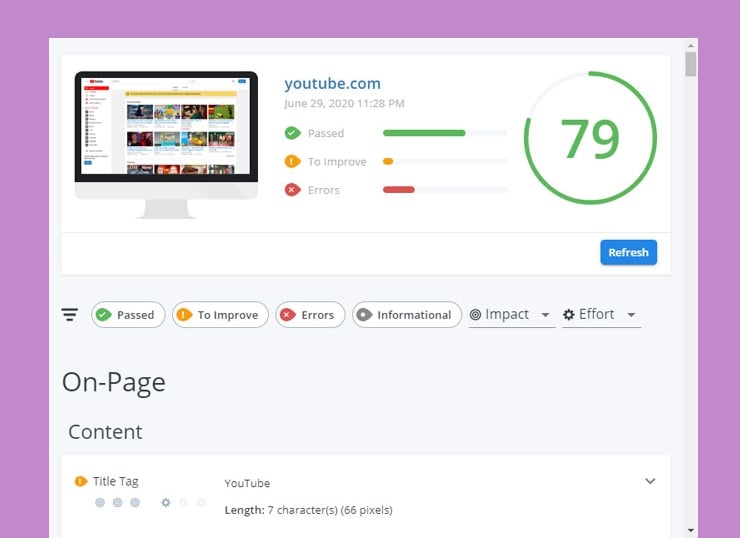The height and width of the screenshot is (538, 740).
Task: Click the filter lines icon
Action: click(70, 314)
